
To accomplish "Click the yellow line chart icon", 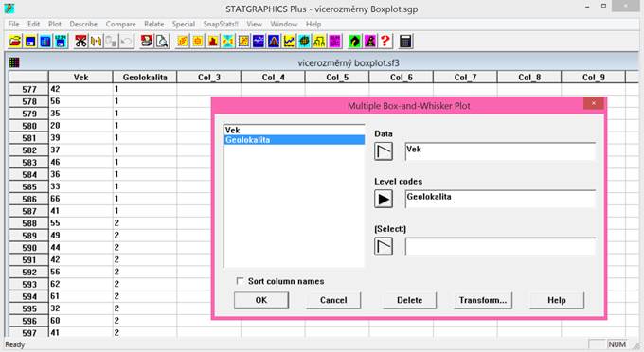I will click(x=289, y=42).
